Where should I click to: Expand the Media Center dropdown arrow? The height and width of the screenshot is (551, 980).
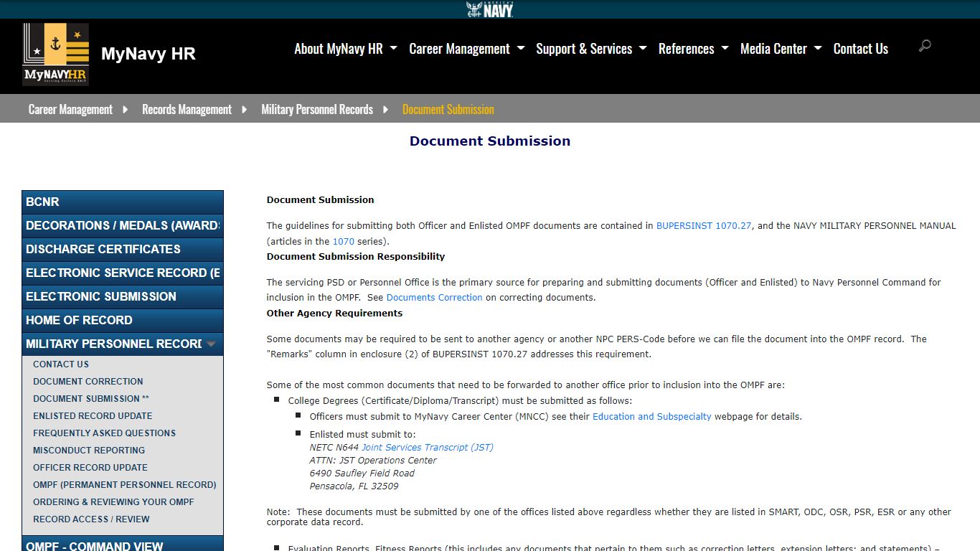point(818,48)
